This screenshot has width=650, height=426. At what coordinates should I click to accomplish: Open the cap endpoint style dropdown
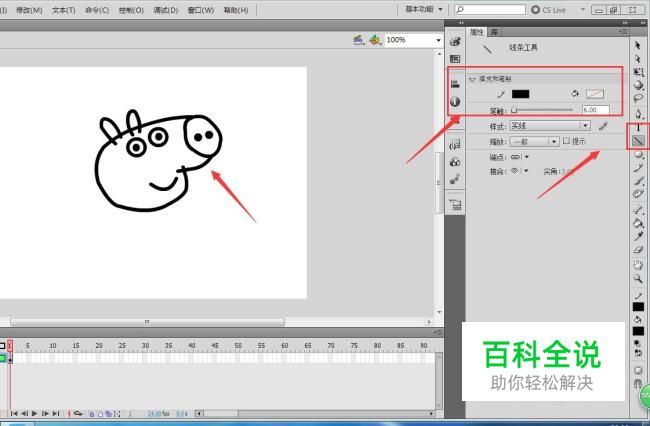520,157
